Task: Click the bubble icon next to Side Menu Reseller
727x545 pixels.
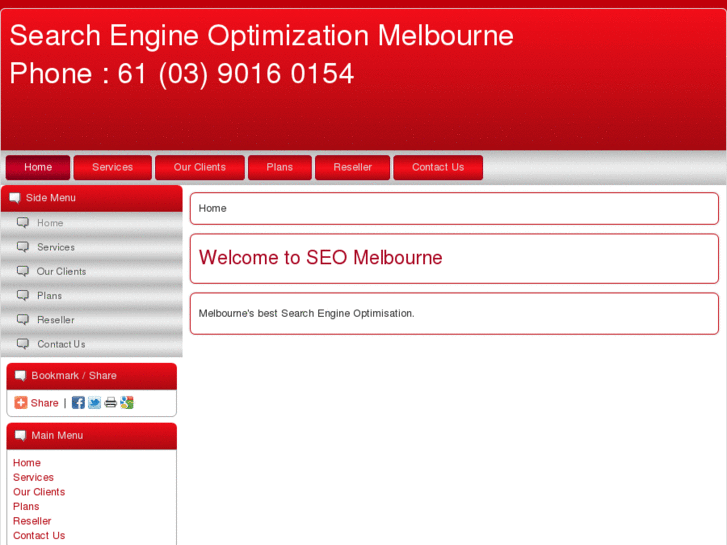Action: [23, 320]
